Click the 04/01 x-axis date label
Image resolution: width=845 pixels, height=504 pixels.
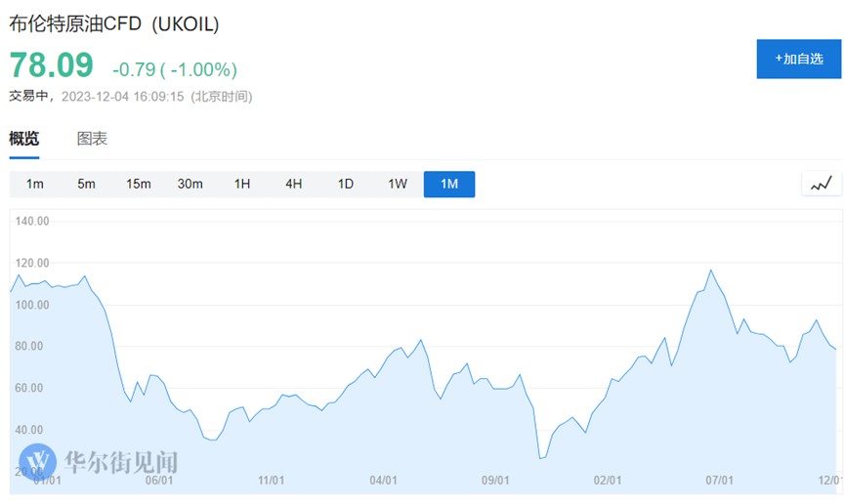(384, 481)
